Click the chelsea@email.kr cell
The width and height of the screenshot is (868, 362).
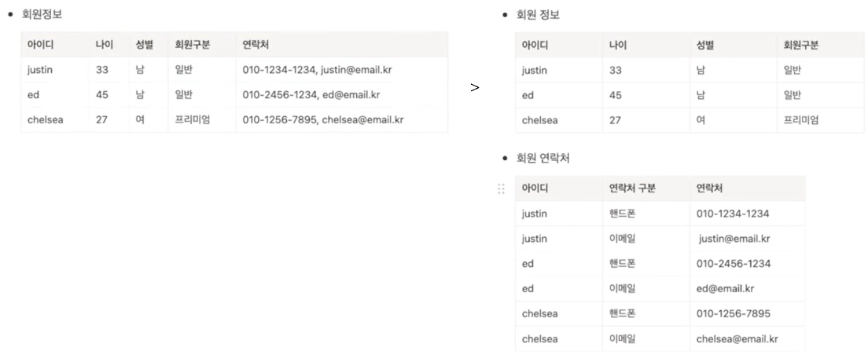pyautogui.click(x=748, y=338)
